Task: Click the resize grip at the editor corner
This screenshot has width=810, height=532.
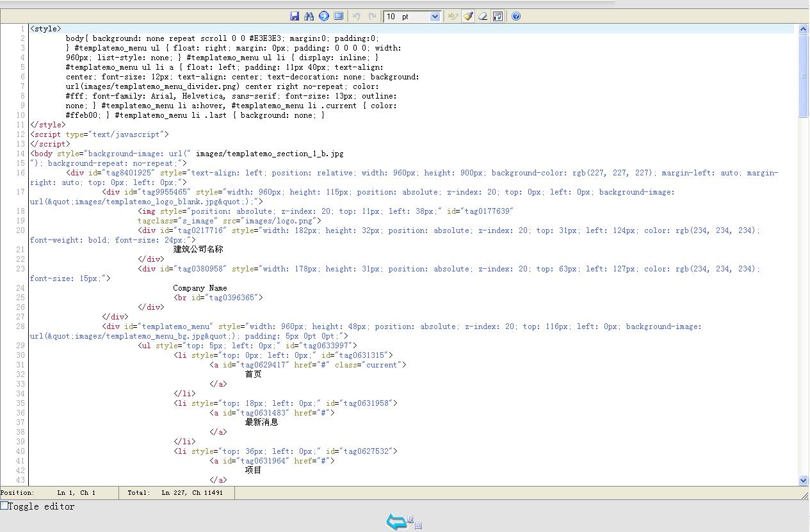Action: pos(804,495)
